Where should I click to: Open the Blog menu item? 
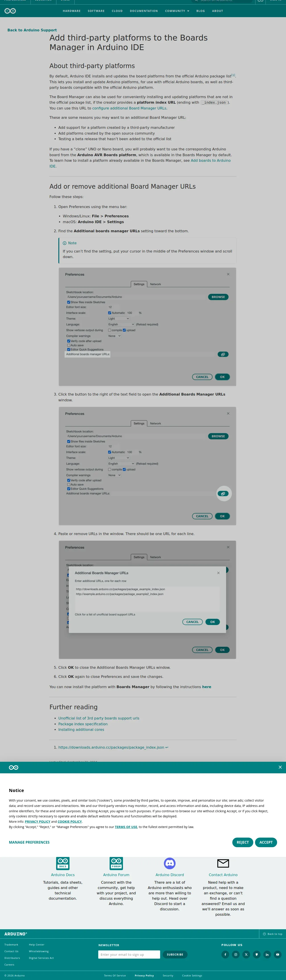click(201, 11)
